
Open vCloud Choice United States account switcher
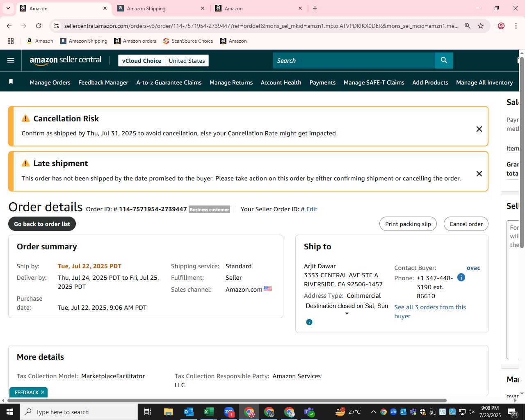point(163,60)
